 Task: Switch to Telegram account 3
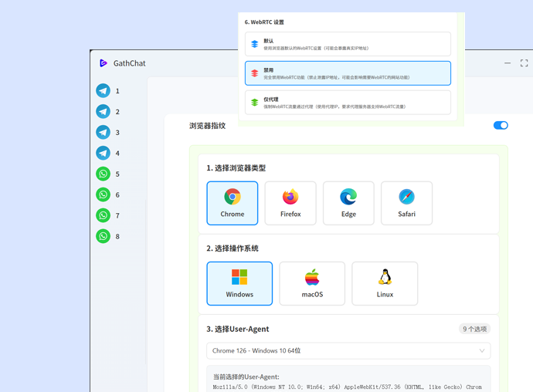(104, 133)
